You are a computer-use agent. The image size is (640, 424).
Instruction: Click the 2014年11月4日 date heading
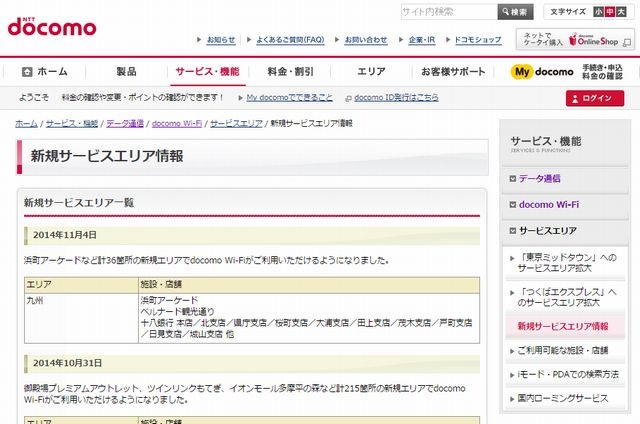click(x=64, y=235)
